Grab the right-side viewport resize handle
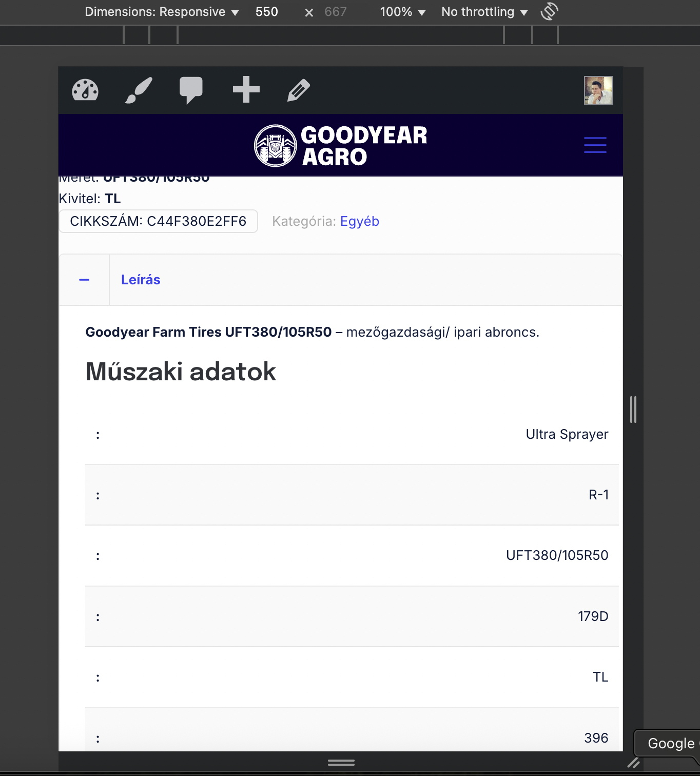Image resolution: width=700 pixels, height=776 pixels. [633, 409]
